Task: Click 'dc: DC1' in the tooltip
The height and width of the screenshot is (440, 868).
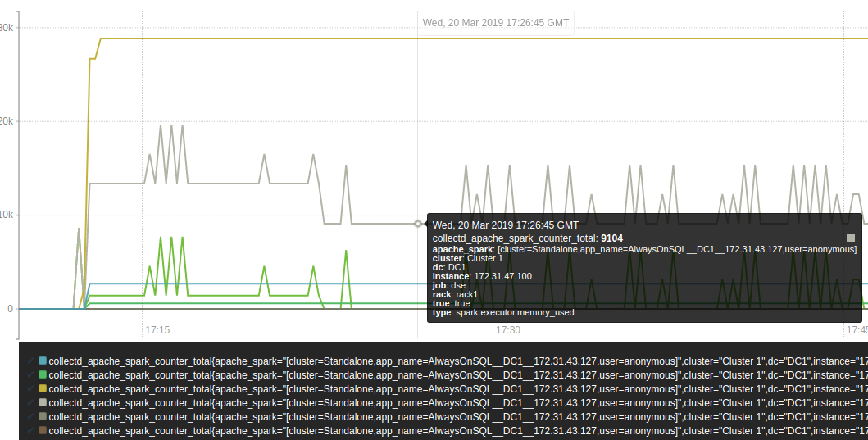Action: pyautogui.click(x=449, y=267)
